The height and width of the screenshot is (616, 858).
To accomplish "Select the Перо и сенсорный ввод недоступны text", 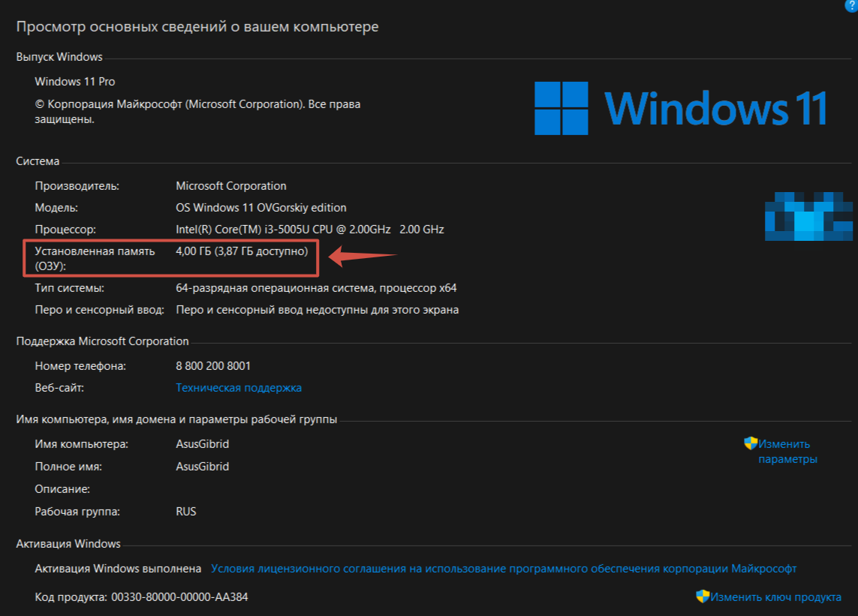I will 318,310.
